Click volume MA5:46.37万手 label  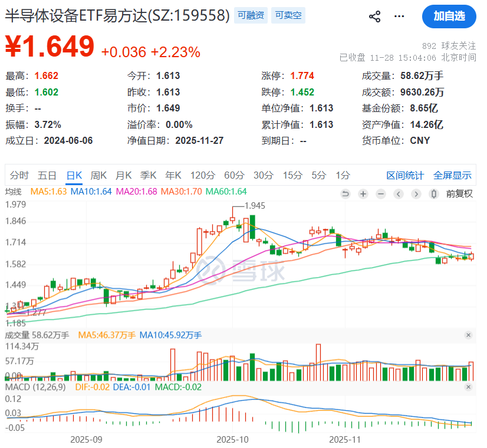tap(107, 335)
